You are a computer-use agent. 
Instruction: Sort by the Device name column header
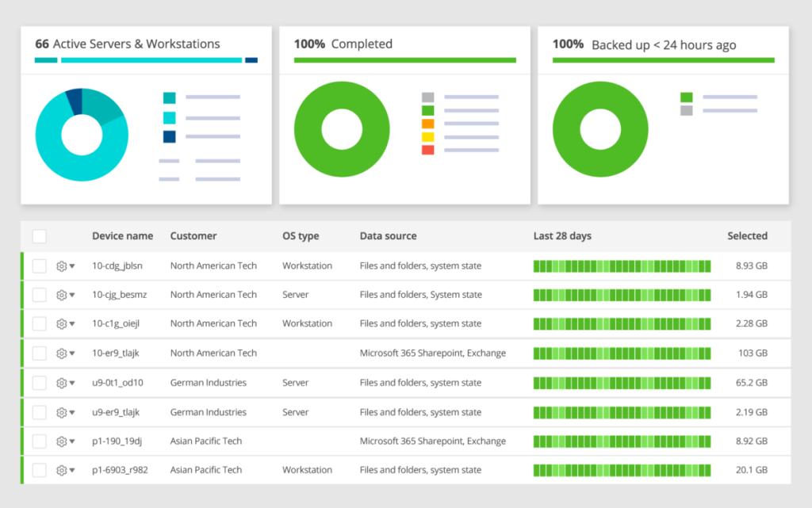point(122,235)
